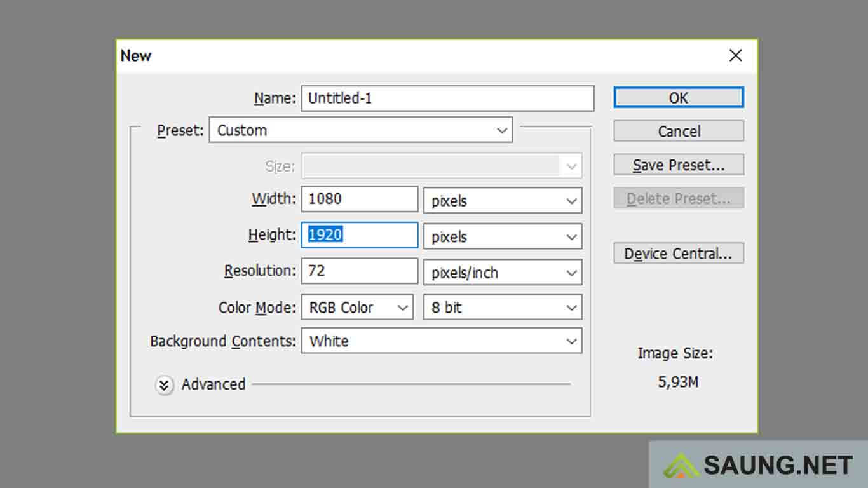Click Save Preset button
The image size is (868, 488).
(679, 165)
